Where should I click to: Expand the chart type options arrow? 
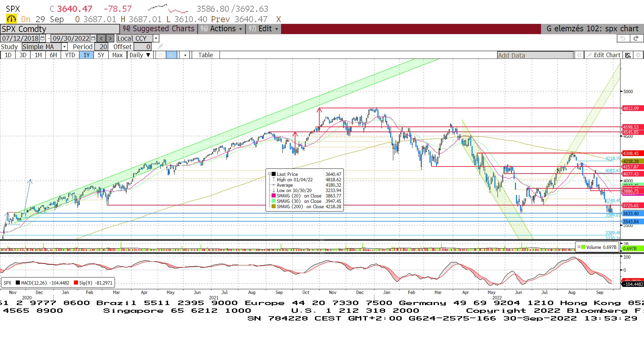(x=185, y=55)
